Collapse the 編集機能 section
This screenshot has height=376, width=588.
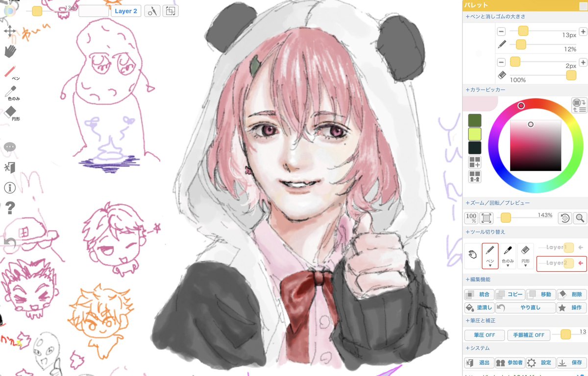point(478,280)
